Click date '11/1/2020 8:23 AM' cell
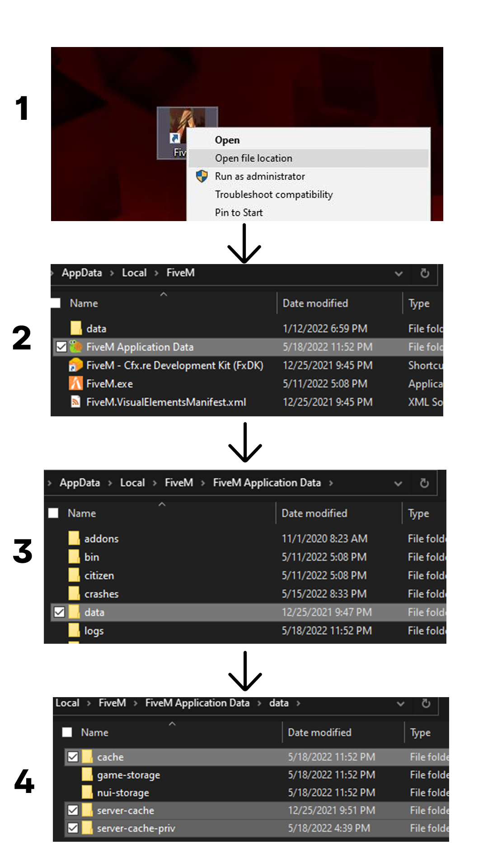Viewport: 488px width, 868px height. coord(324,538)
